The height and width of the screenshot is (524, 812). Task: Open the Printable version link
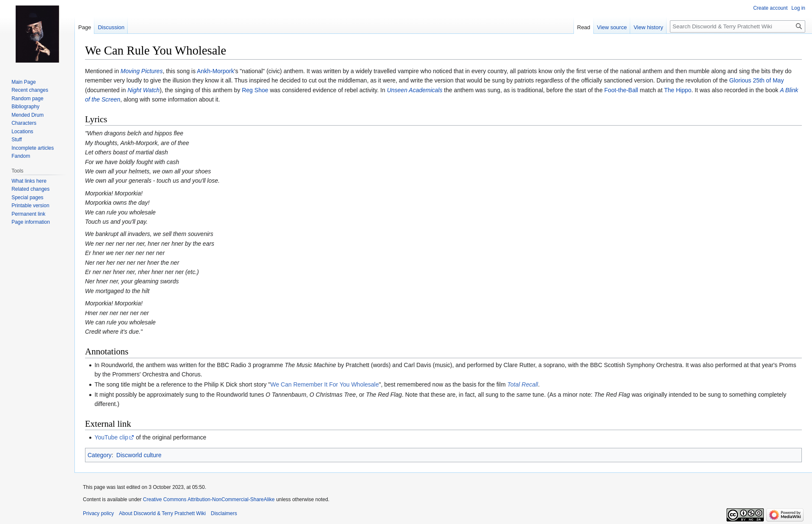point(30,206)
